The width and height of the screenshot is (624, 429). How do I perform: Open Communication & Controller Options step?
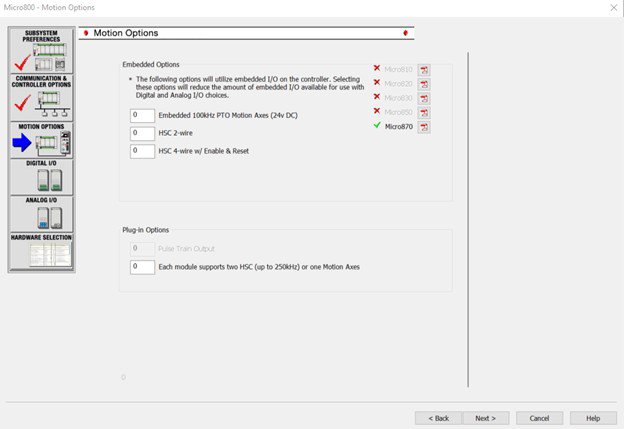[41, 98]
